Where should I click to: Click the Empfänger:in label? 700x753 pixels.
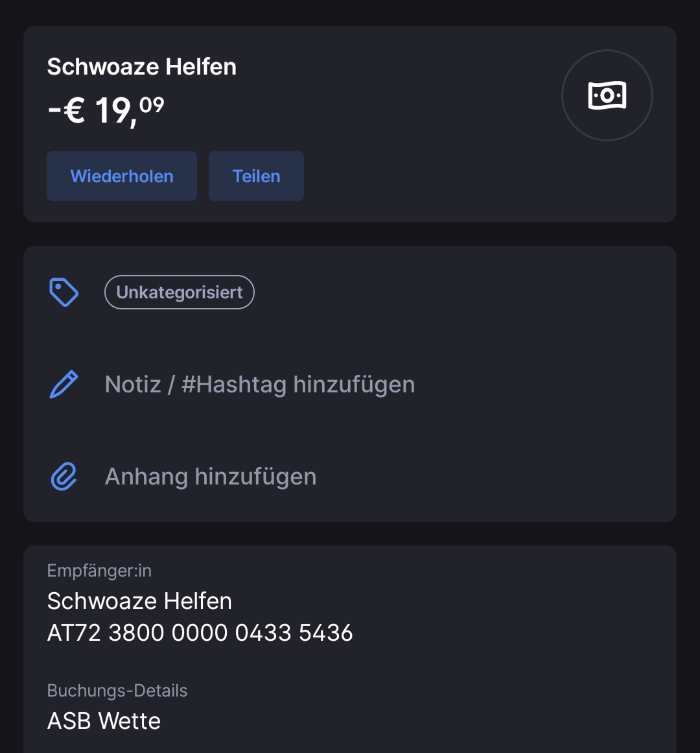coord(99,571)
